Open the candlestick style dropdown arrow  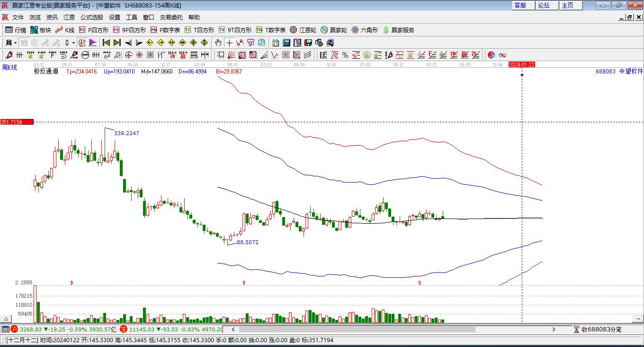tap(73, 43)
